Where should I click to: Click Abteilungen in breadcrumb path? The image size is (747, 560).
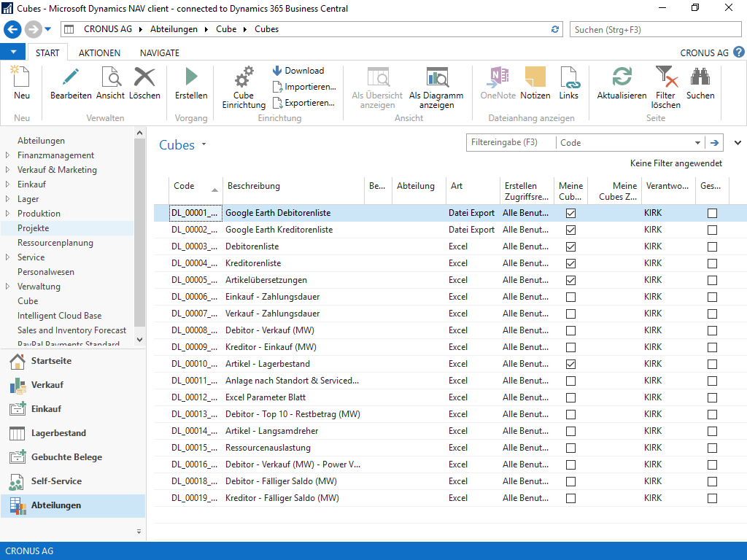point(174,29)
